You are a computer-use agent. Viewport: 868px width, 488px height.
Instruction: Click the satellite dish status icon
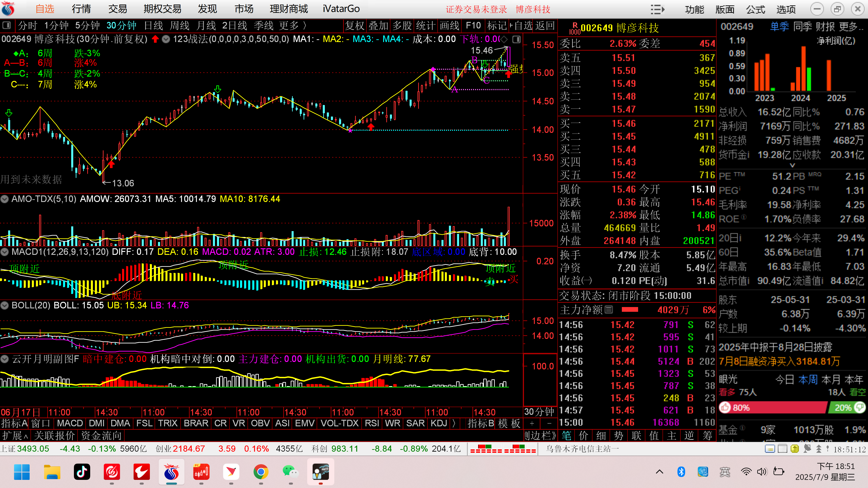[x=807, y=449]
